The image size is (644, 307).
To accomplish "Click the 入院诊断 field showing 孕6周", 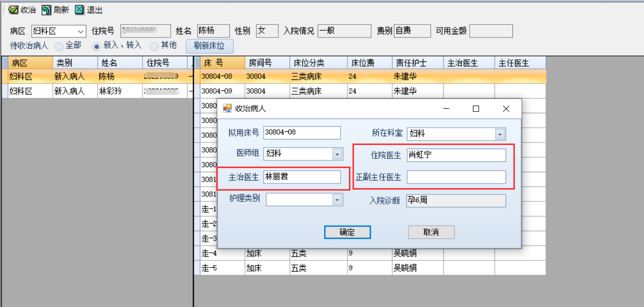I will coord(456,200).
